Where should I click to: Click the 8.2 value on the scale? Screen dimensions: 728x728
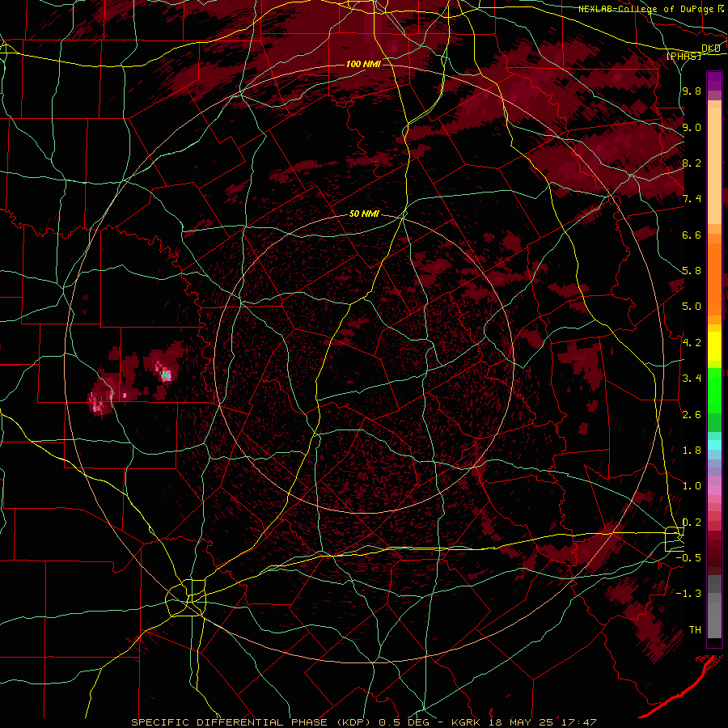pos(692,163)
